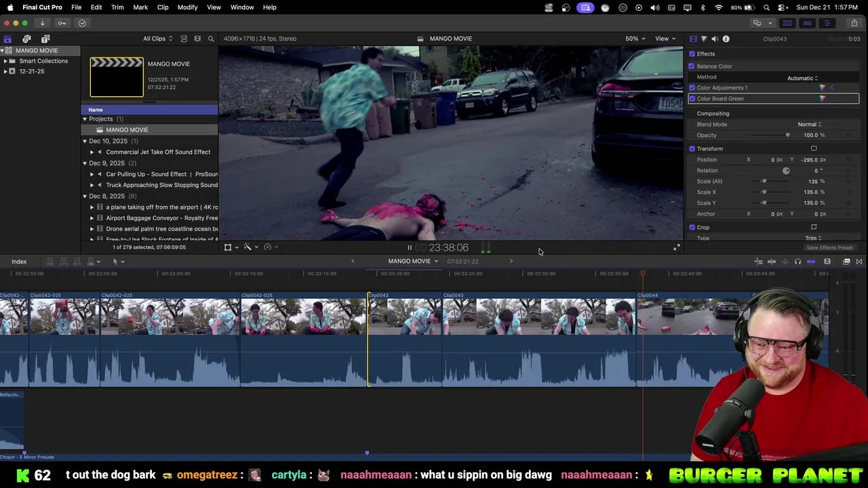Click the Share export icon
The height and width of the screenshot is (488, 868).
click(854, 23)
